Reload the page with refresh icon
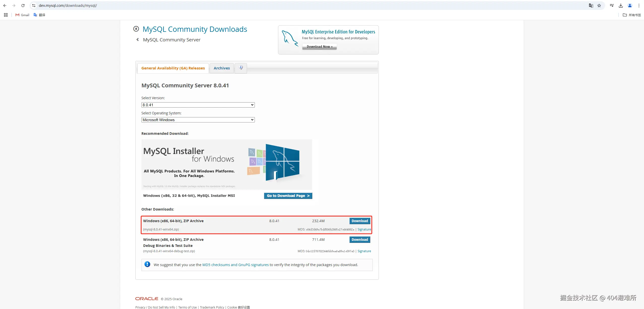 [x=23, y=5]
